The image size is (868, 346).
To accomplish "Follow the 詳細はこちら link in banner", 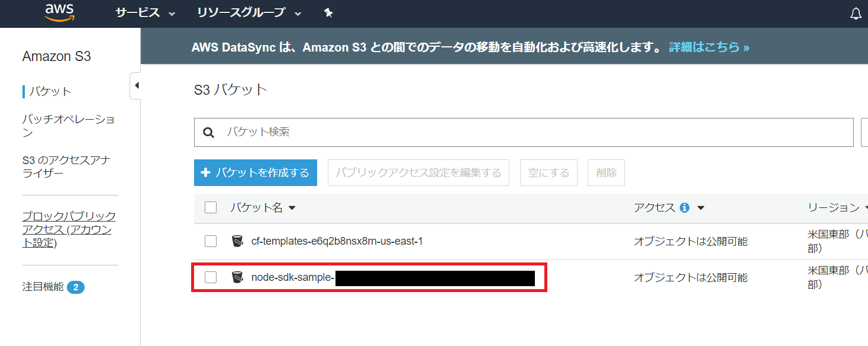I will click(709, 47).
